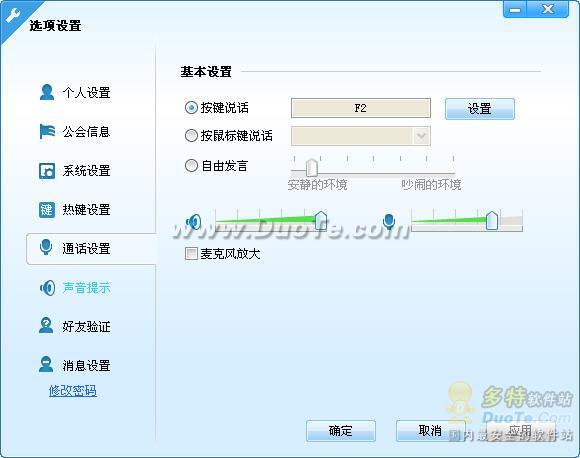Open 个人设置 via its person icon
This screenshot has height=458, width=580.
pos(47,92)
